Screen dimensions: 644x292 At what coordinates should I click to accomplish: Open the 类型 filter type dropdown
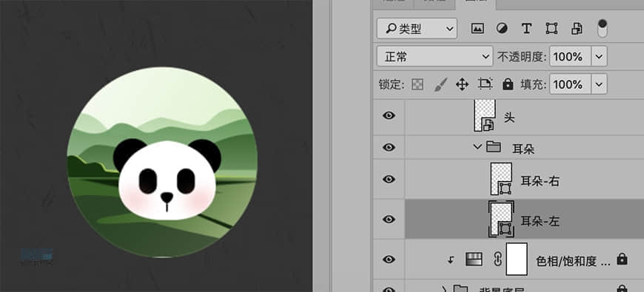pyautogui.click(x=417, y=28)
